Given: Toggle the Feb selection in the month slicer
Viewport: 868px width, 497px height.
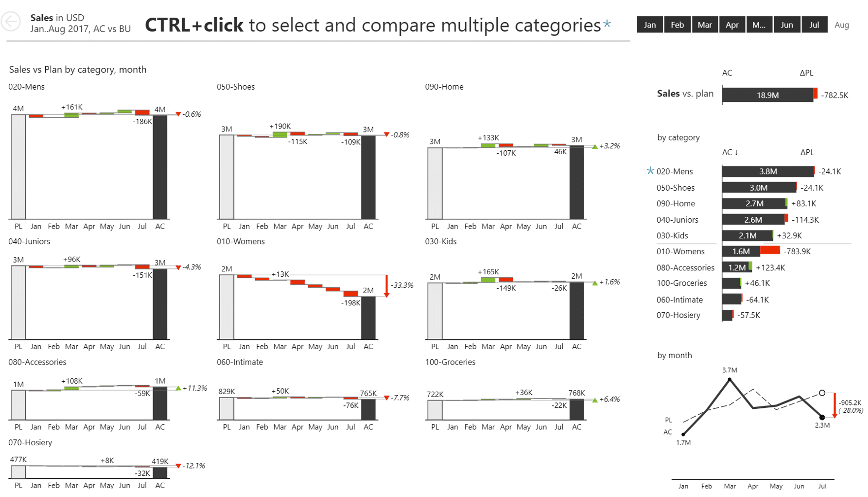Looking at the screenshot, I should tap(677, 24).
